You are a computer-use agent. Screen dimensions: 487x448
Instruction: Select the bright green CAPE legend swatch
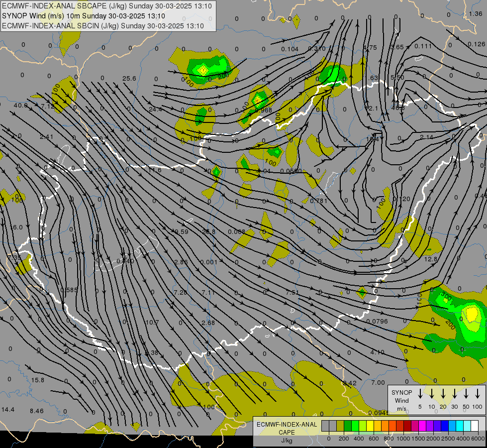coord(355,426)
